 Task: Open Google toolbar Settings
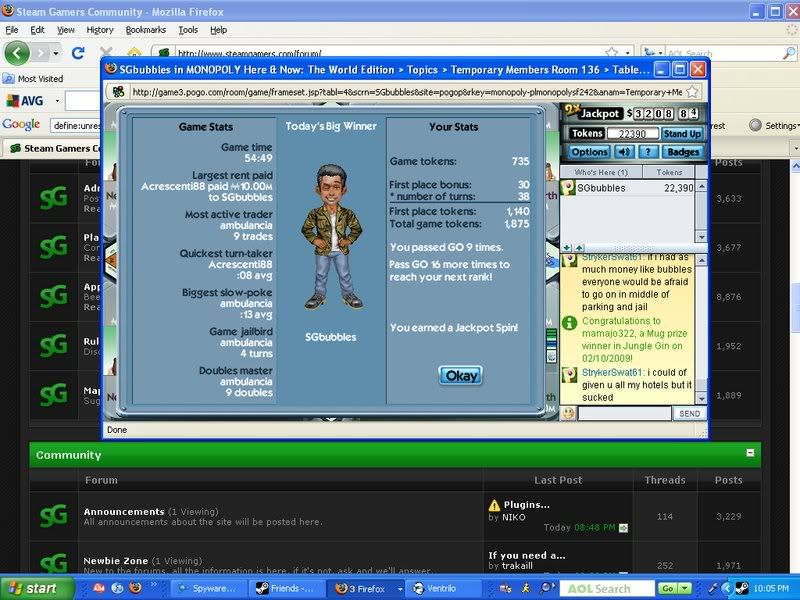click(x=773, y=126)
